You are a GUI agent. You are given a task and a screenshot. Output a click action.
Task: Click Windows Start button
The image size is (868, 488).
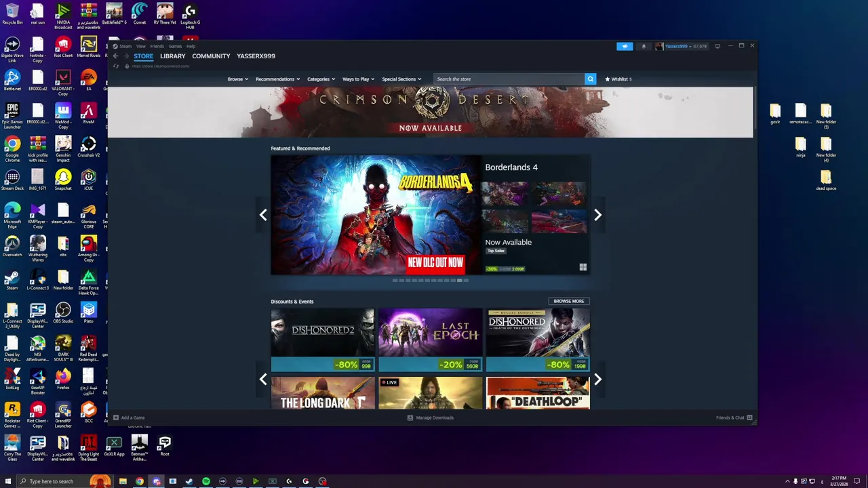click(x=8, y=481)
